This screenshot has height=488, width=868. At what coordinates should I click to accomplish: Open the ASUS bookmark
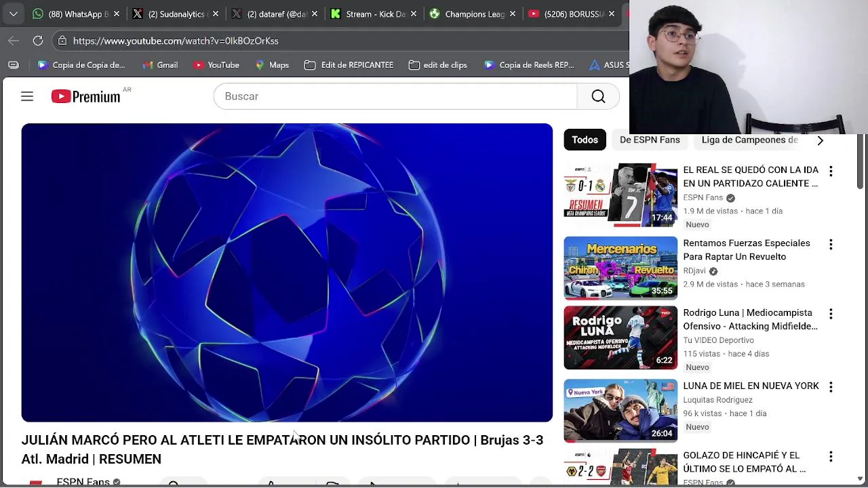(x=608, y=65)
